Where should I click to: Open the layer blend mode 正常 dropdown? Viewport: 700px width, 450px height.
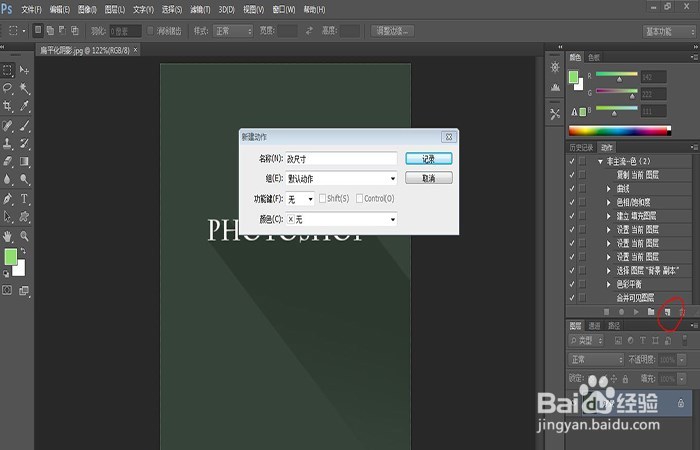[x=596, y=359]
